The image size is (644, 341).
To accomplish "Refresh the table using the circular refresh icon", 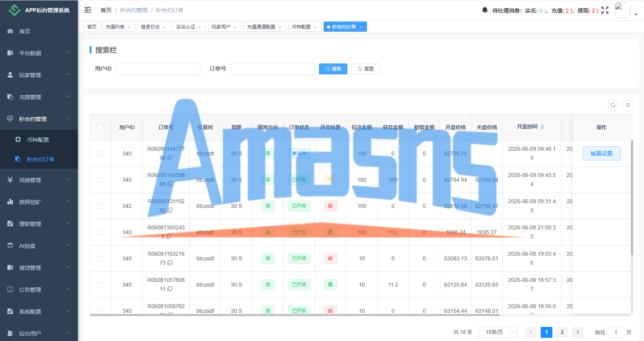I will pos(628,105).
